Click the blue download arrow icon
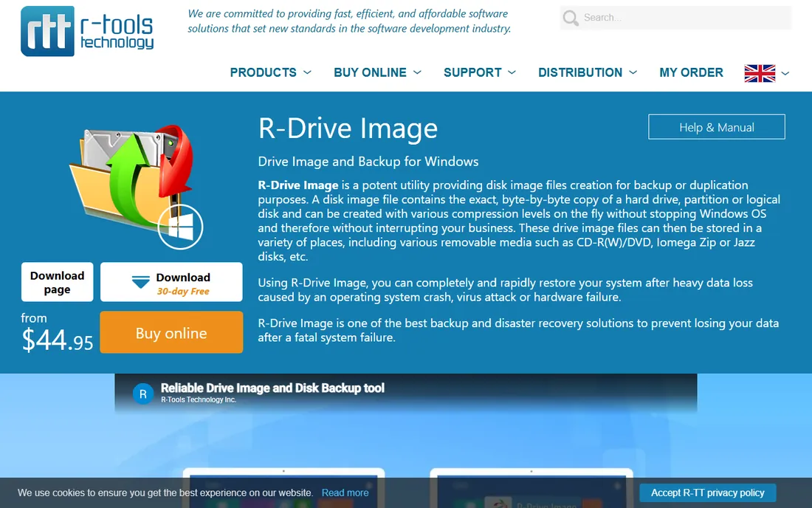812x508 pixels. click(x=140, y=282)
